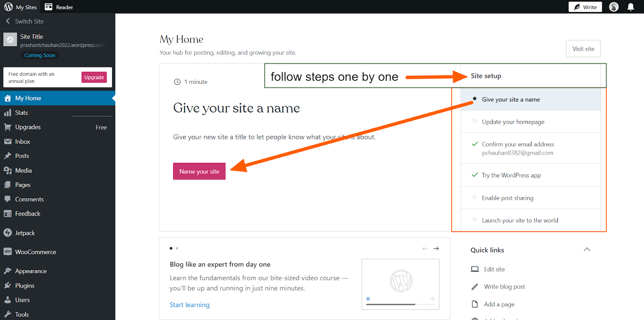This screenshot has width=644, height=320.
Task: Click the video preview progress bar
Action: point(400,304)
